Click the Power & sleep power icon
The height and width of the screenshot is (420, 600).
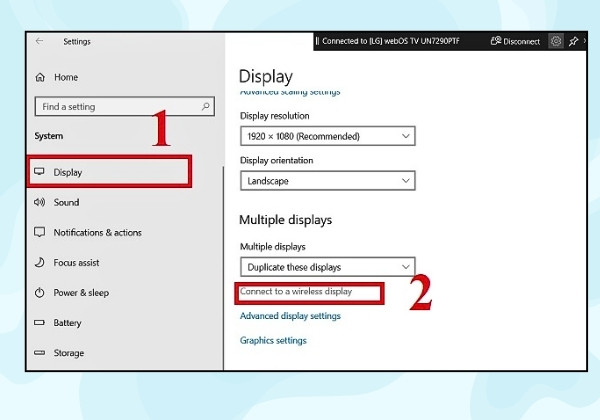39,293
